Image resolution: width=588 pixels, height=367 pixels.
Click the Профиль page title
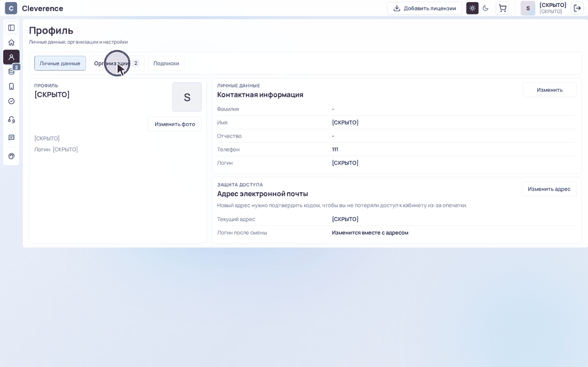click(51, 30)
